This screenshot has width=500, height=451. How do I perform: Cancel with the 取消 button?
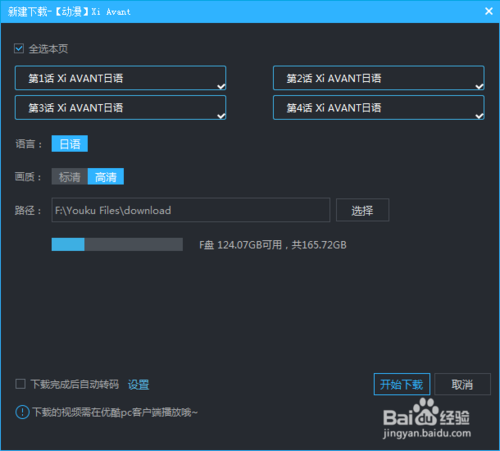pyautogui.click(x=462, y=384)
